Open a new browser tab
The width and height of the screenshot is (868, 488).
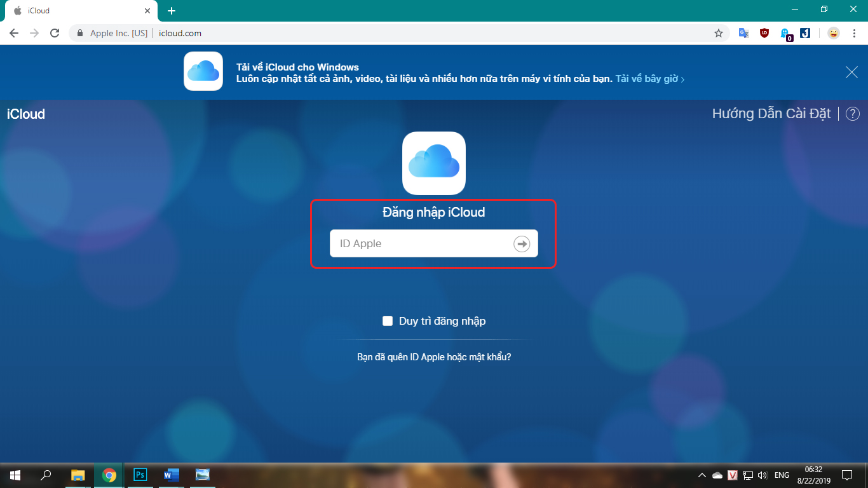click(x=172, y=11)
